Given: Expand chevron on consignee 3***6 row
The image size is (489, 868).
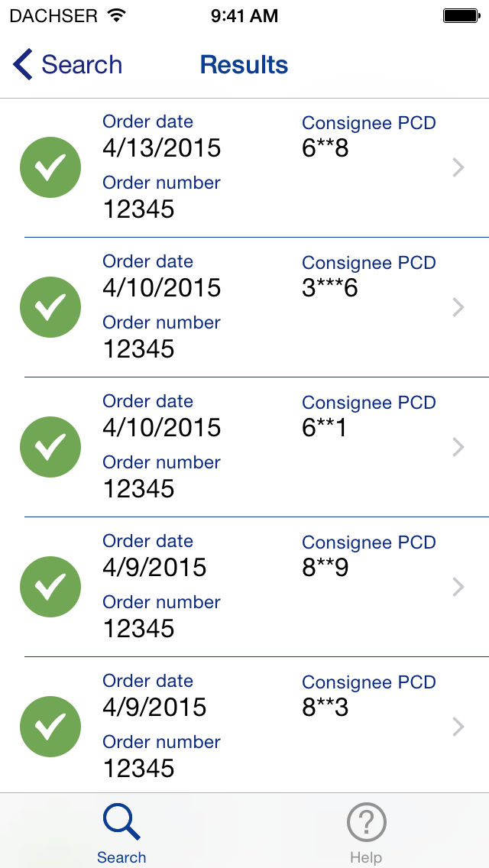Looking at the screenshot, I should pos(458,307).
